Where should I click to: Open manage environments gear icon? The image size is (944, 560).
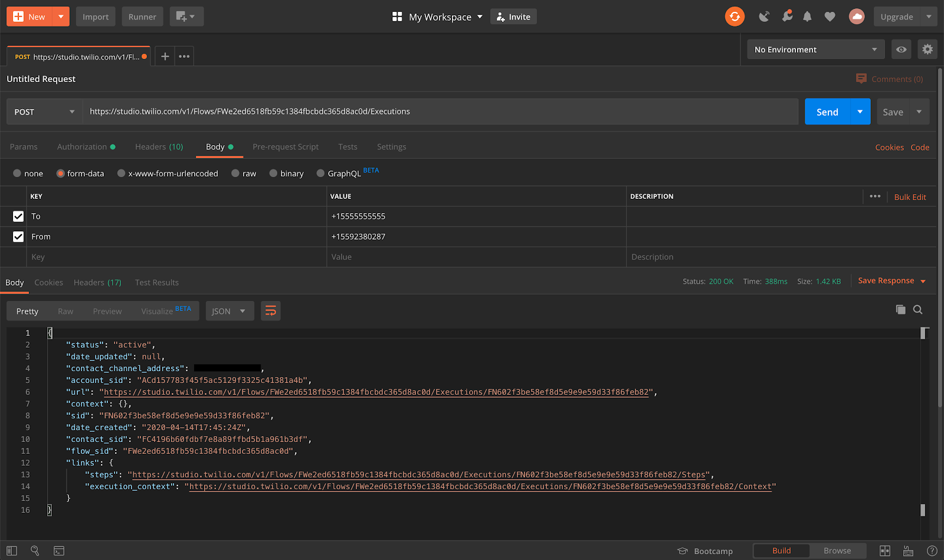(x=927, y=50)
